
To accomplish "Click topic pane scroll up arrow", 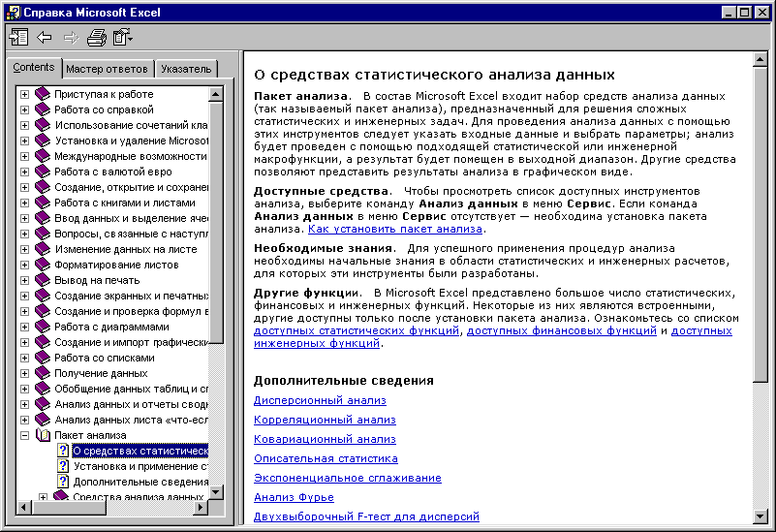I will point(760,59).
